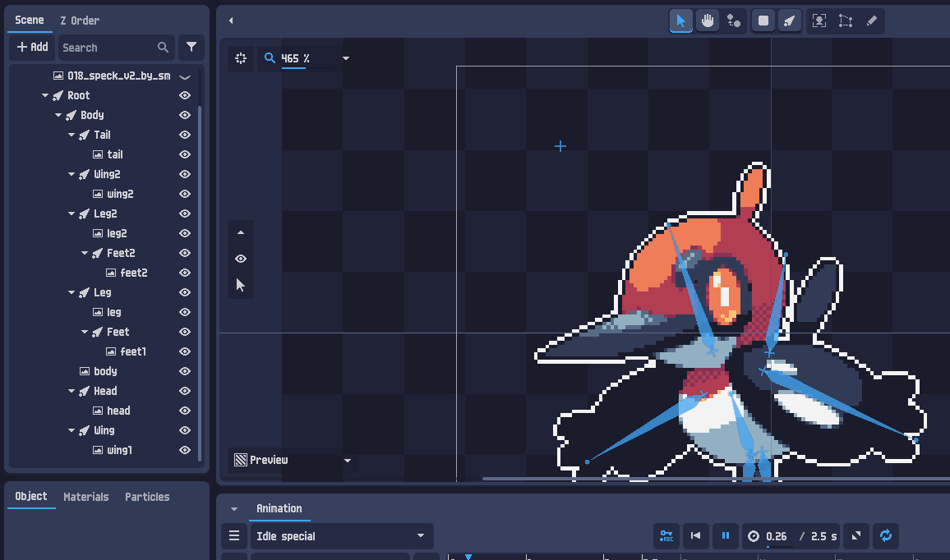Select the Feet bone in the tree
The width and height of the screenshot is (950, 560).
[118, 332]
